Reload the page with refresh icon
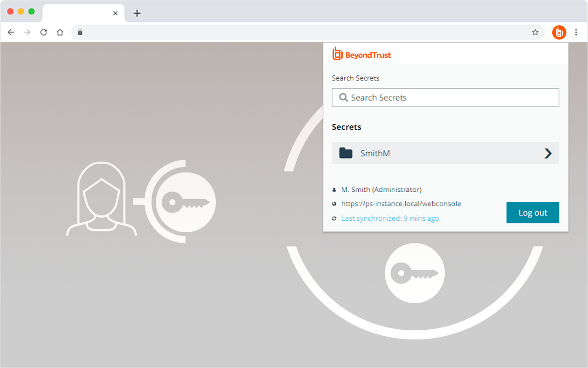Screen dimensions: 588x368 pos(44,32)
